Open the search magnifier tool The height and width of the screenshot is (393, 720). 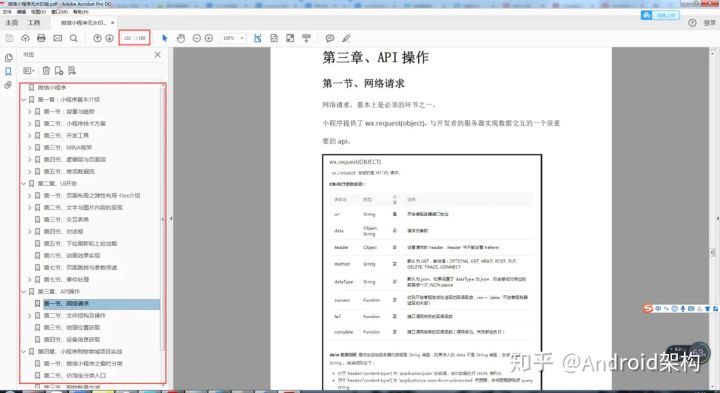[73, 38]
